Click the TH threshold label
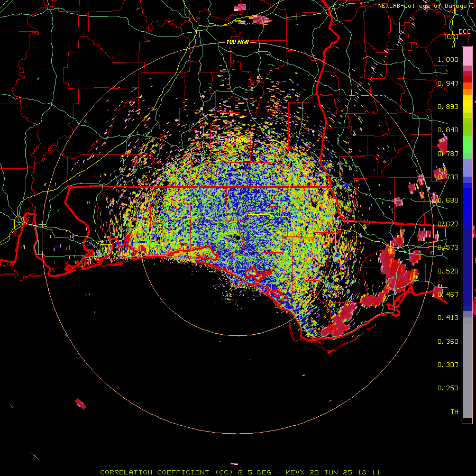476x476 pixels. [x=454, y=411]
